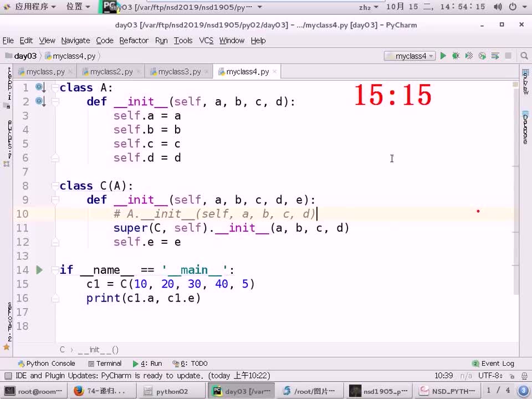
Task: Open the SciView tool window on right strip
Action: pyautogui.click(x=525, y=81)
